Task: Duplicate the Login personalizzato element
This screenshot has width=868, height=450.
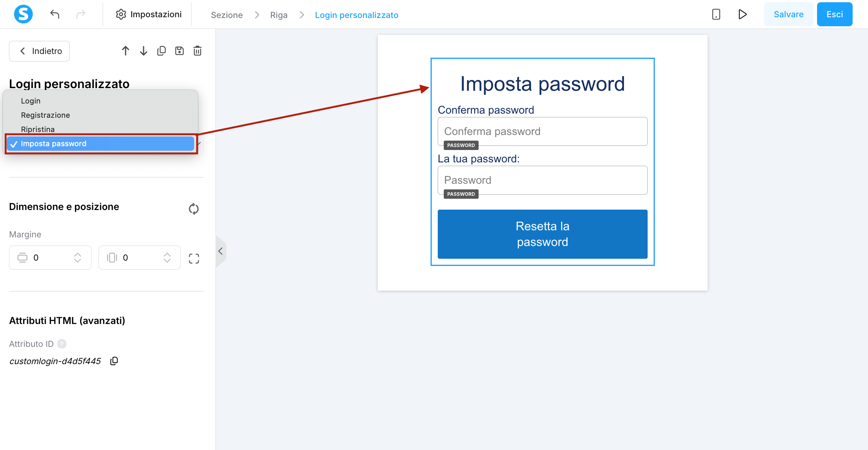Action: click(162, 51)
